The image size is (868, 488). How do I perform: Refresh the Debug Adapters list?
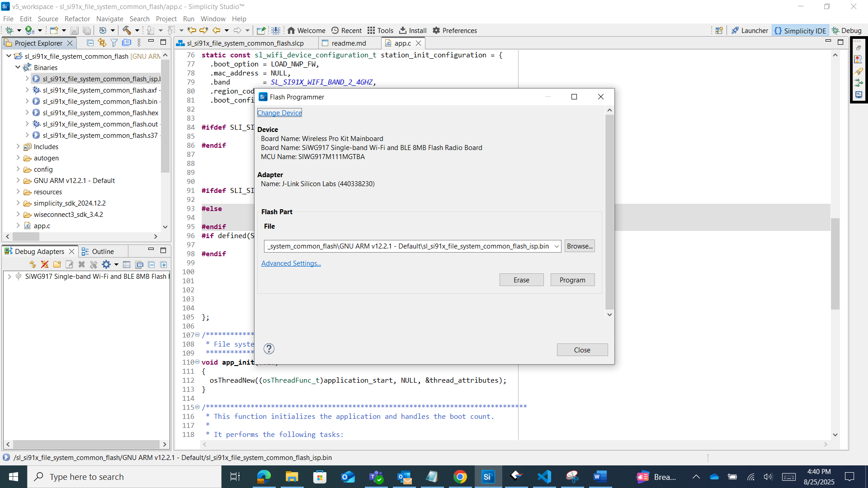[x=32, y=264]
